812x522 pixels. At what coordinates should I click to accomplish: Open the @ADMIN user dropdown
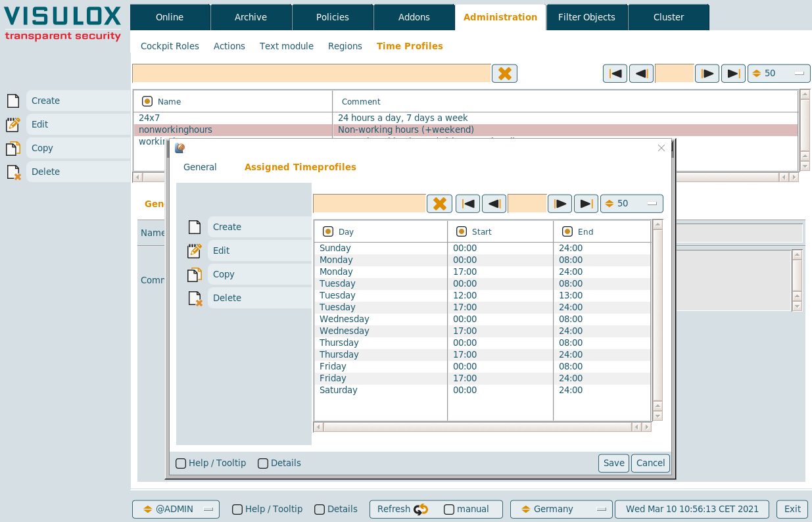[175, 510]
